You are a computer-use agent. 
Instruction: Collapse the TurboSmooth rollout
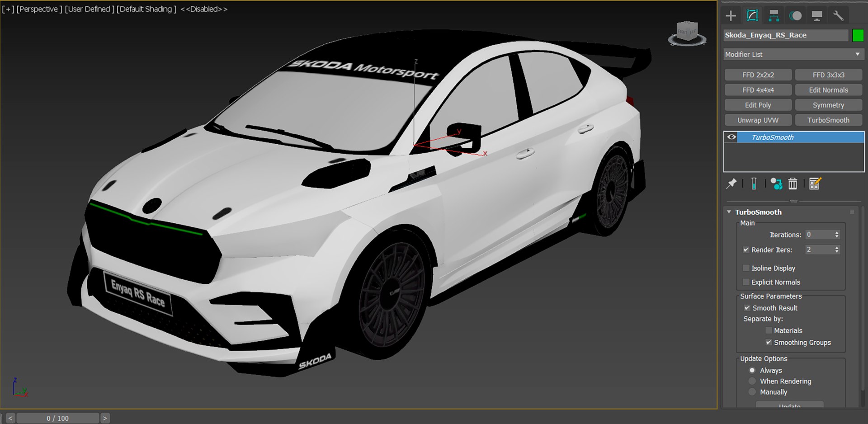click(x=729, y=212)
